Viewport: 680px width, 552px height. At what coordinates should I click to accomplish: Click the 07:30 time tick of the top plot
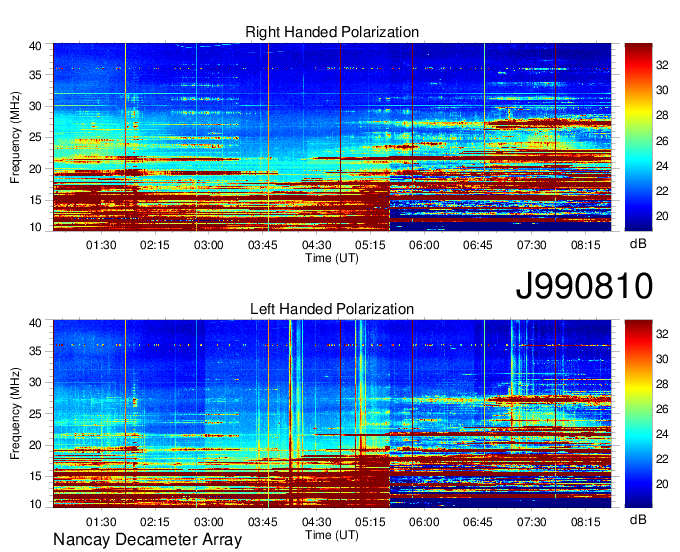[532, 245]
